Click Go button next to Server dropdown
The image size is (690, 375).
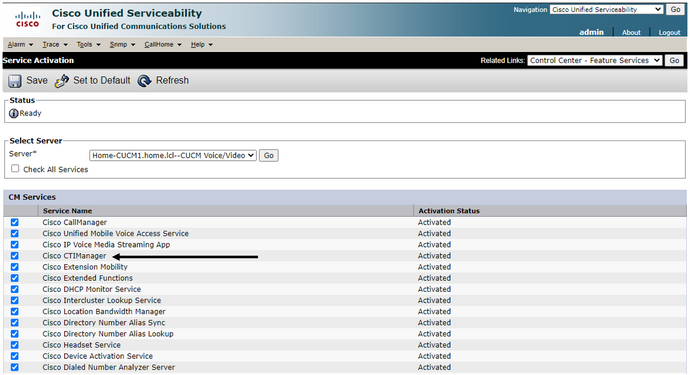tap(268, 155)
